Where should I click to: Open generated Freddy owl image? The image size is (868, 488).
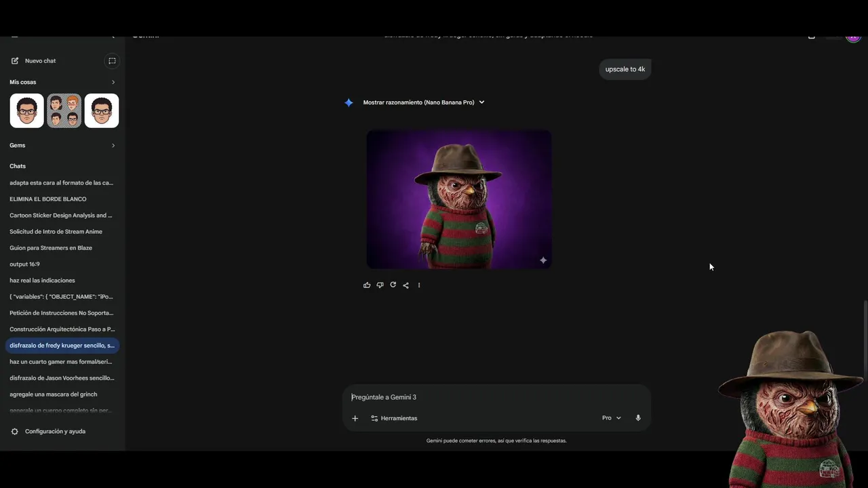point(459,199)
